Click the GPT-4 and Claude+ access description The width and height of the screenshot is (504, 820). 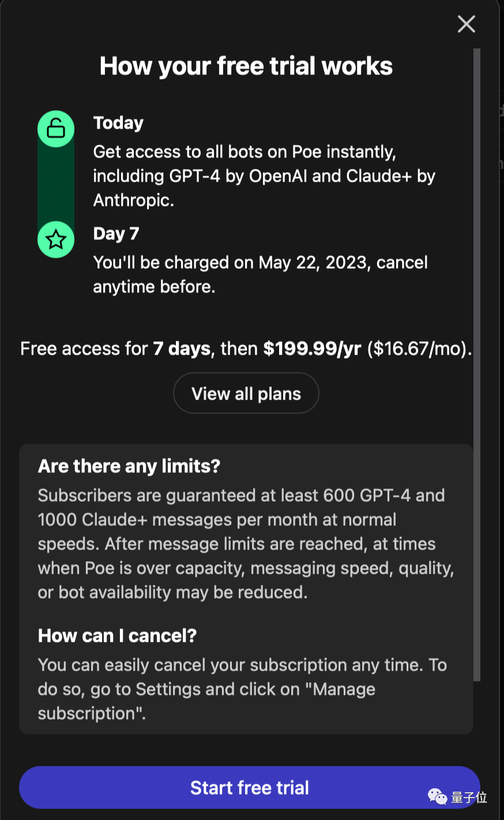click(x=264, y=176)
